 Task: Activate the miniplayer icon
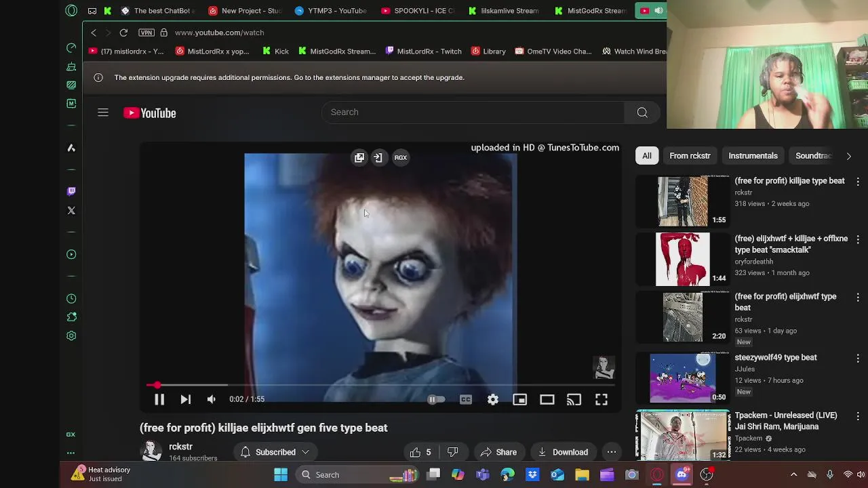click(x=520, y=399)
